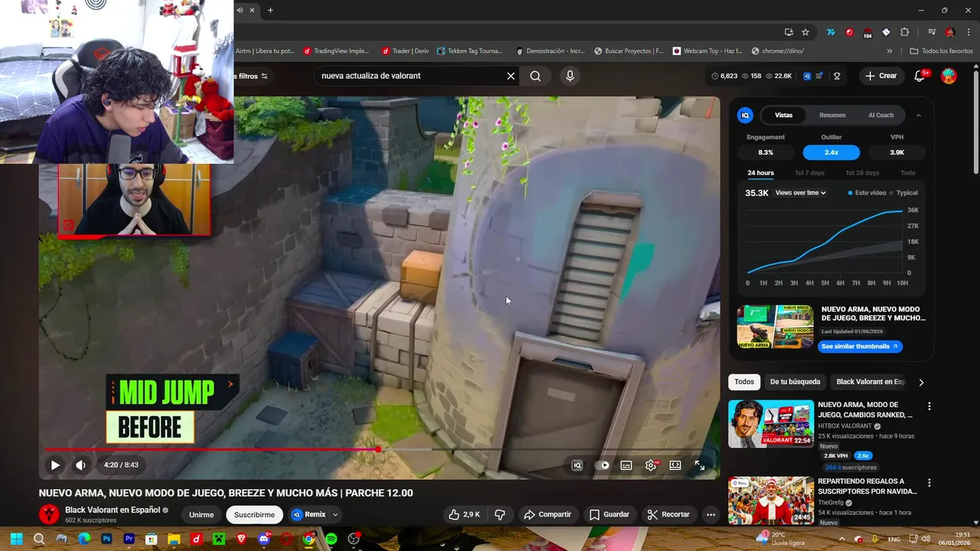Click the vidIQ panel video thumbnail

775,327
